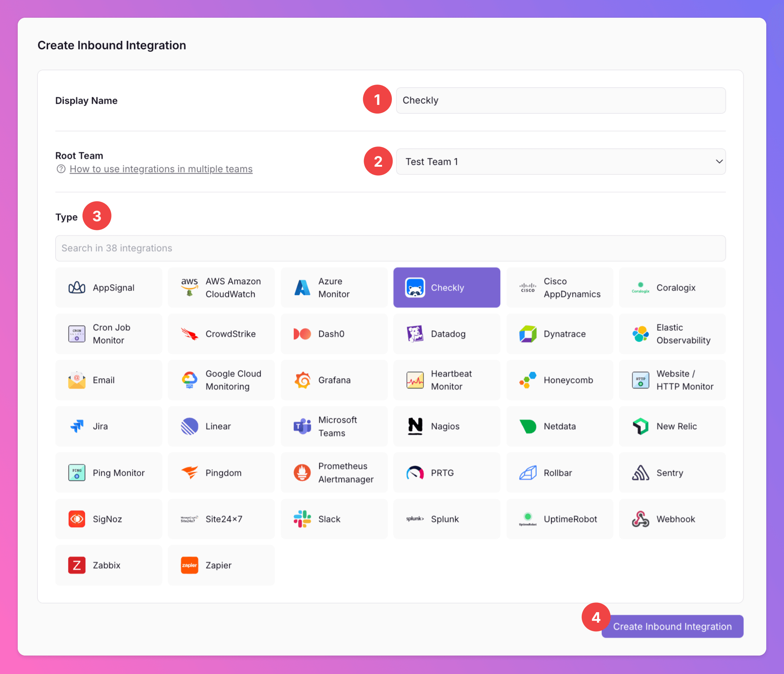Choose the Datadog integration tile
Viewport: 784px width, 674px height.
(446, 334)
